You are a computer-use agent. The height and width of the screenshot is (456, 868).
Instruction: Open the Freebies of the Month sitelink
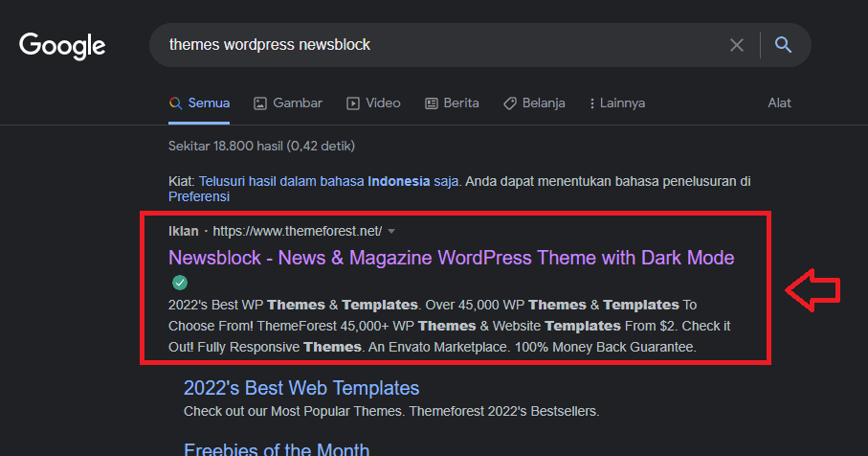click(x=277, y=448)
